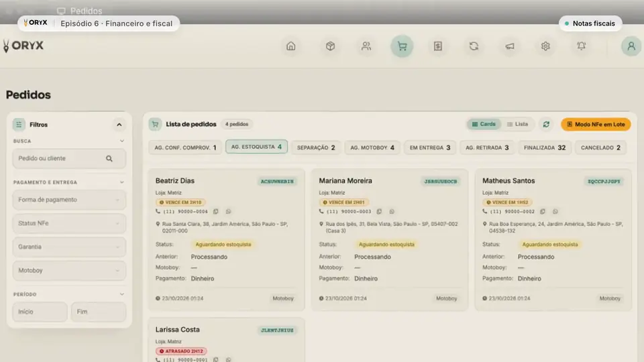Screen dimensions: 644x362
Task: Open the Customers people icon
Action: pyautogui.click(x=366, y=46)
